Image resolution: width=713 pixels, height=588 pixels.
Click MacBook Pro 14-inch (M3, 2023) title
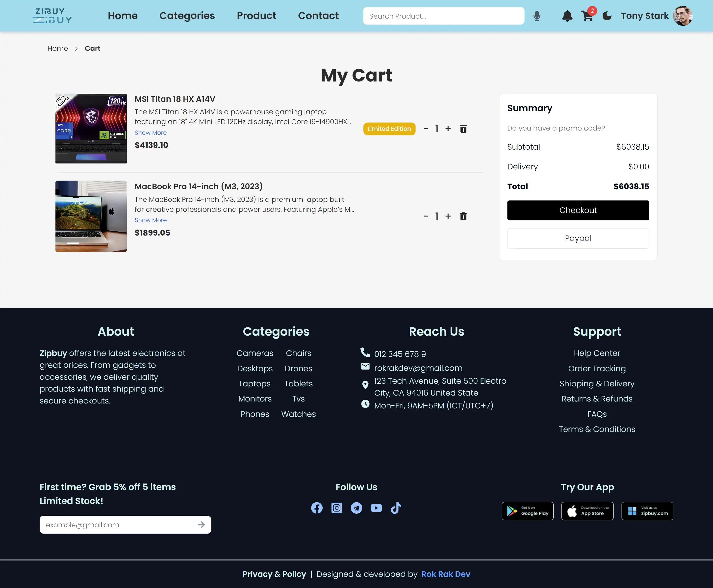[198, 187]
